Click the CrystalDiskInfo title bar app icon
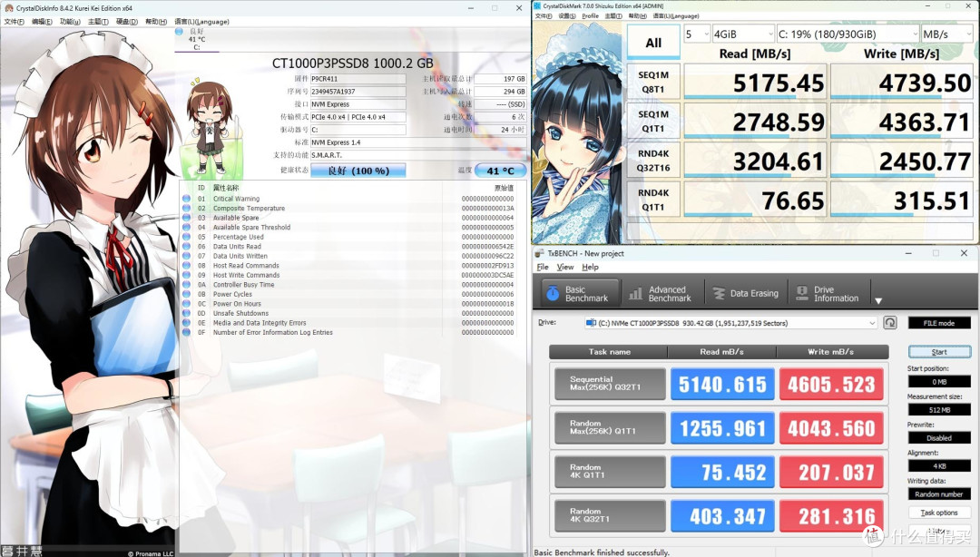This screenshot has height=557, width=980. tap(9, 8)
